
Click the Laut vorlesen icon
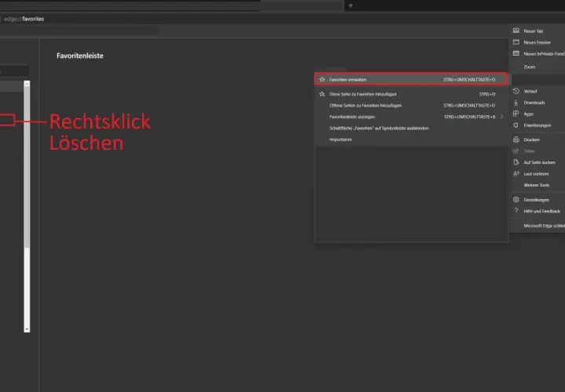point(516,173)
